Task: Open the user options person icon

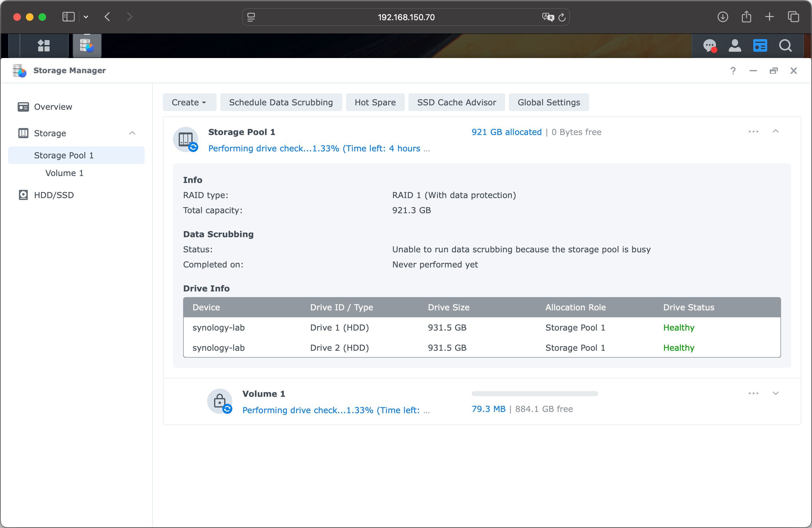Action: 735,46
